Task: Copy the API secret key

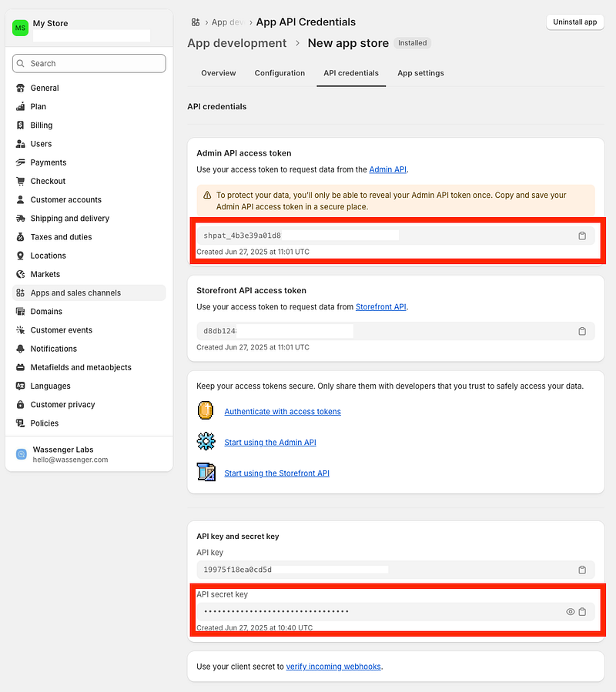Action: click(582, 612)
